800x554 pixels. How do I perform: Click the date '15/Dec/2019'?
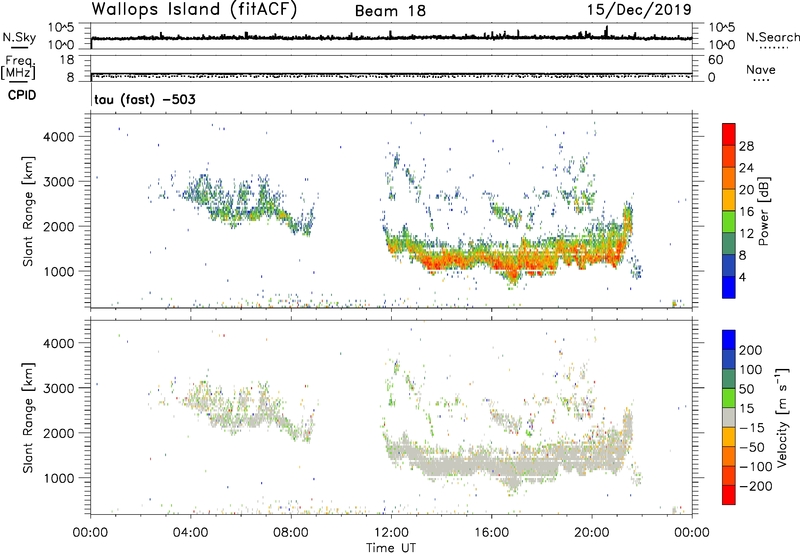(639, 10)
